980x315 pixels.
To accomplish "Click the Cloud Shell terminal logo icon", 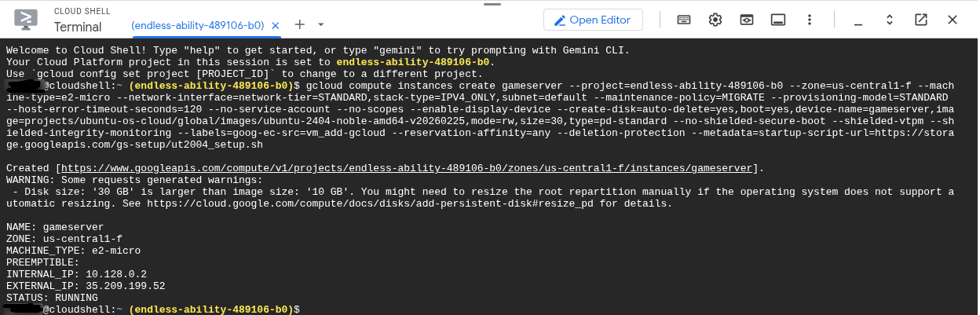I will tap(24, 20).
